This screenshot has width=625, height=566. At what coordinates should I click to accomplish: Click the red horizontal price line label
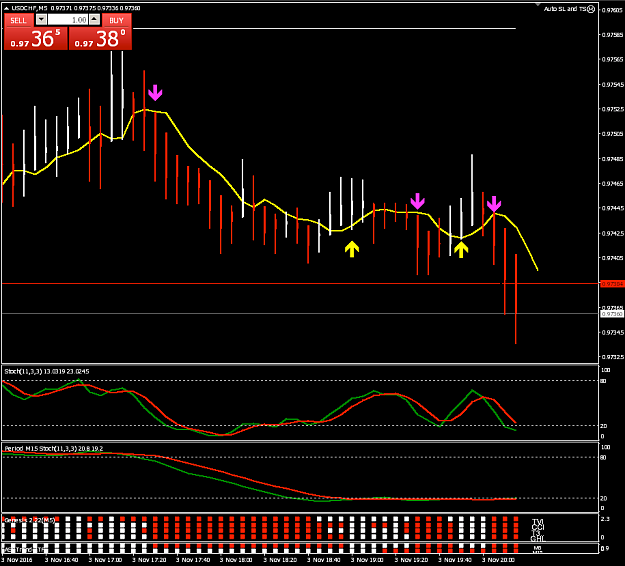612,284
